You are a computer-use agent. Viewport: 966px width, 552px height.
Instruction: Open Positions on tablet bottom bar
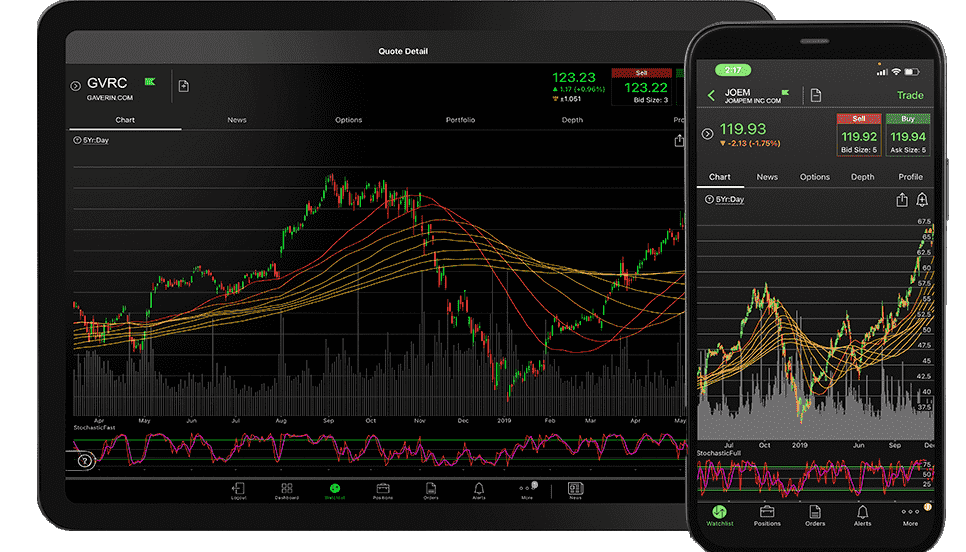click(383, 489)
